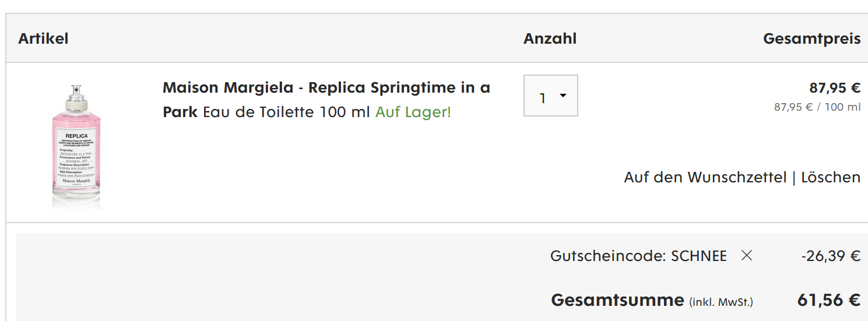Click the bold 87,95 € item price

834,88
